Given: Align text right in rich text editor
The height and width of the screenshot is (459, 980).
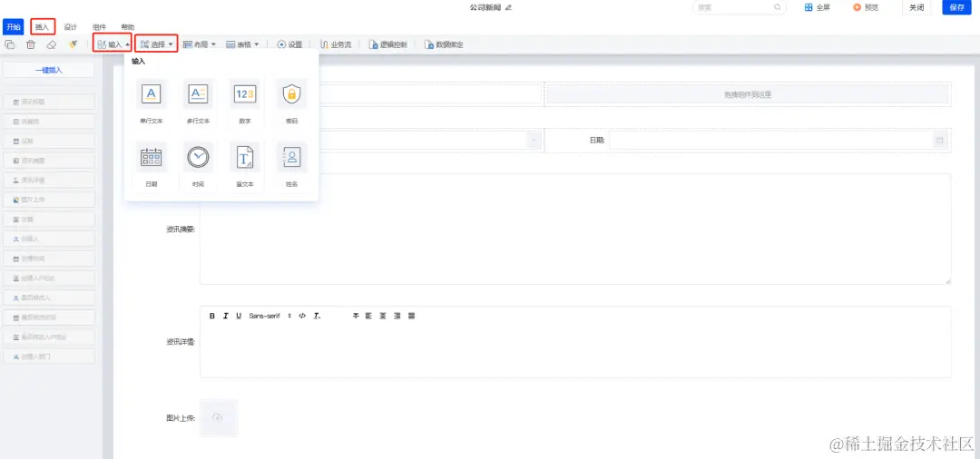Looking at the screenshot, I should [397, 316].
